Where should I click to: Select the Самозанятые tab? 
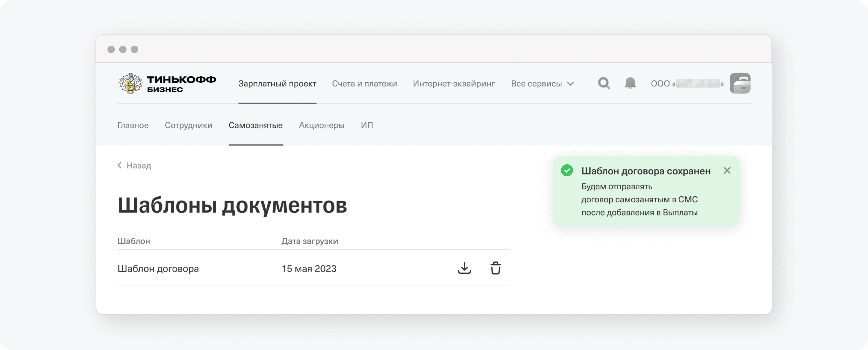coord(255,125)
